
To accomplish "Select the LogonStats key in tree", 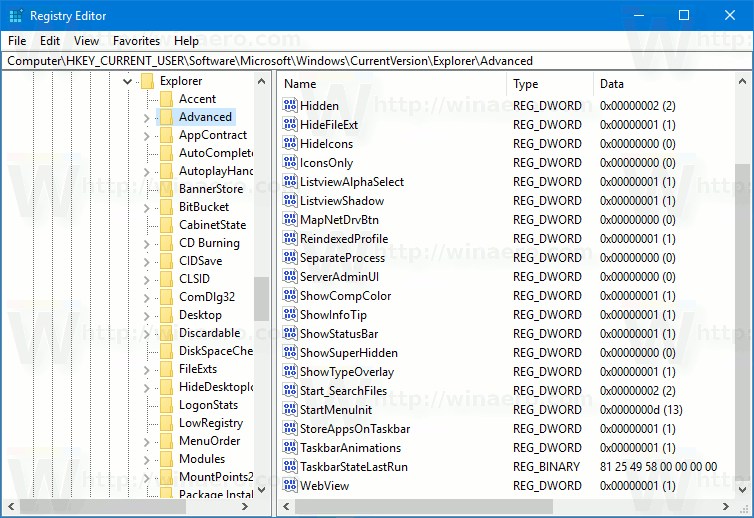I will pos(208,405).
